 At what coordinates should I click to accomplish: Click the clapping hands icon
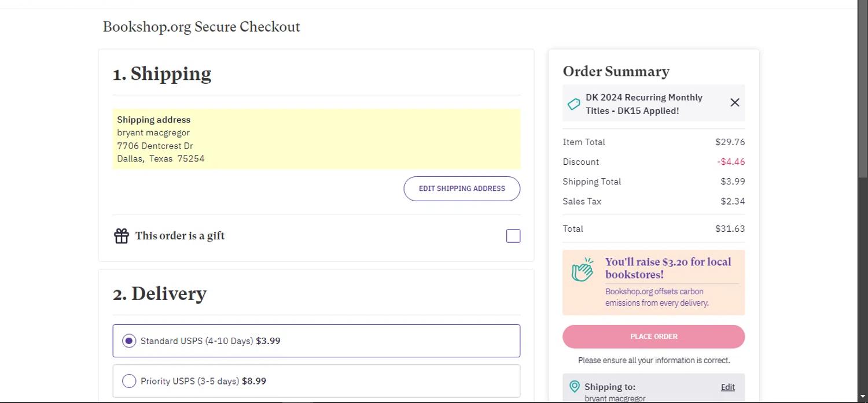[x=583, y=270]
